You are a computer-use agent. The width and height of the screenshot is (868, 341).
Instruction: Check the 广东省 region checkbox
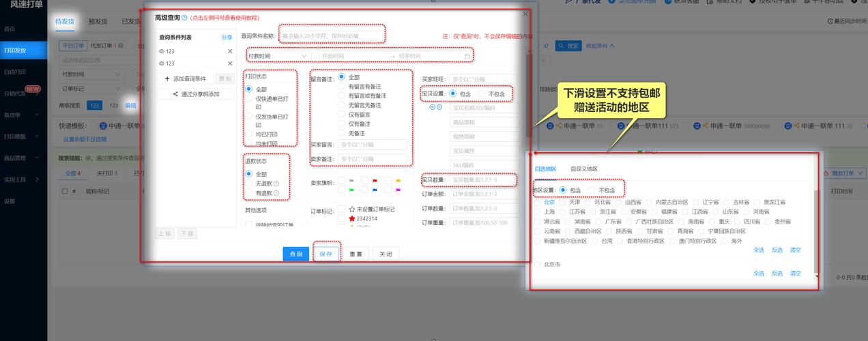tap(598, 222)
